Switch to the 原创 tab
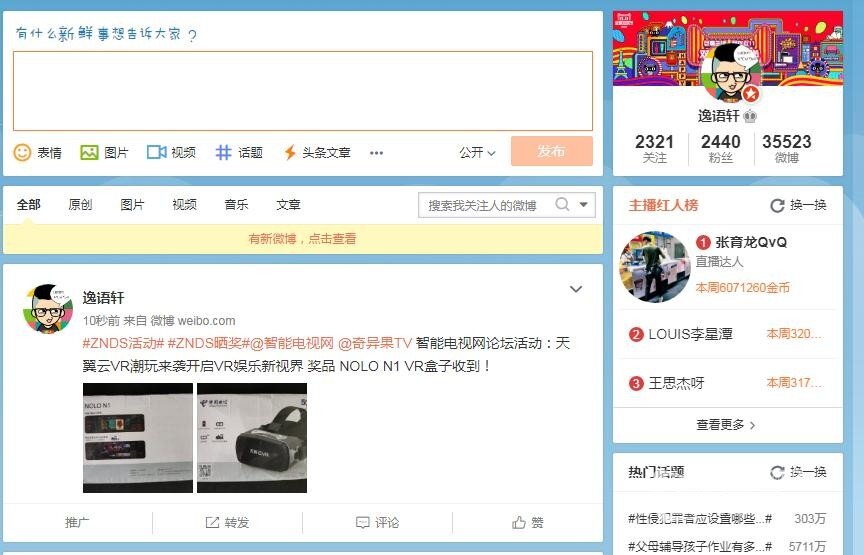 (x=80, y=205)
